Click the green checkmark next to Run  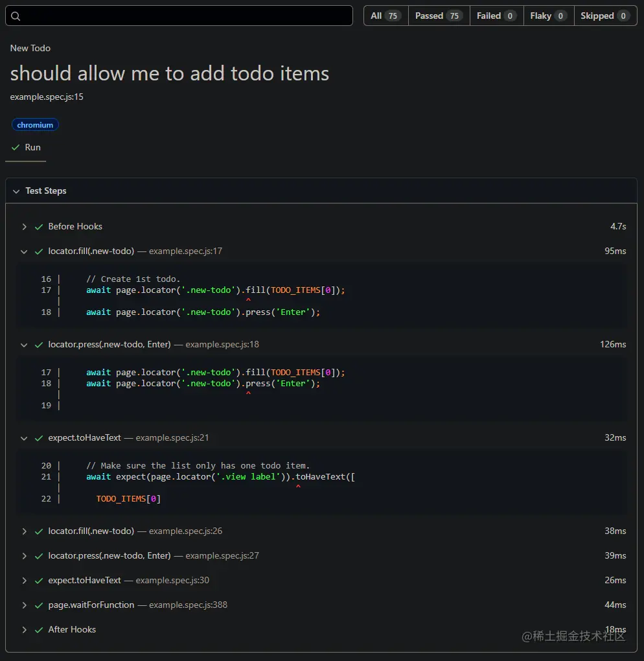point(16,148)
